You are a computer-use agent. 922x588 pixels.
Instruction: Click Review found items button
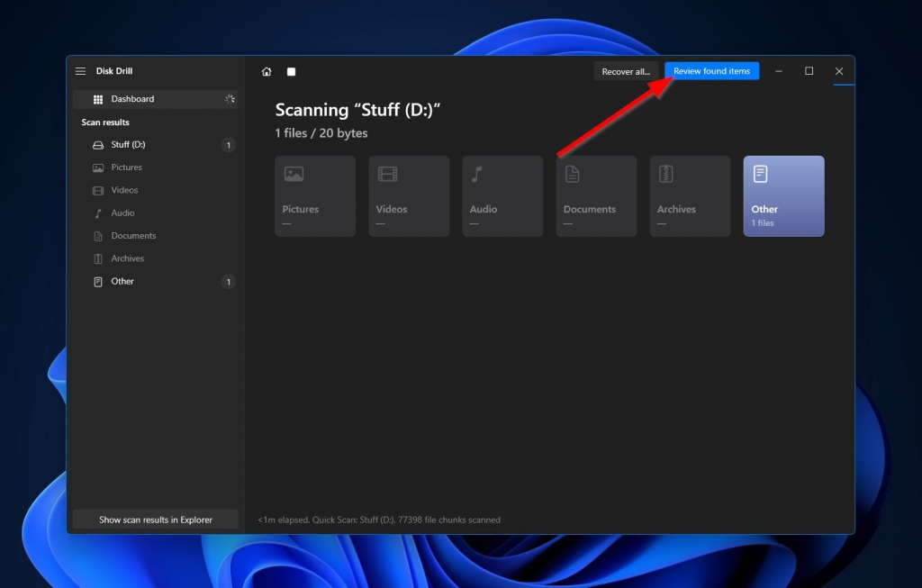click(x=711, y=71)
